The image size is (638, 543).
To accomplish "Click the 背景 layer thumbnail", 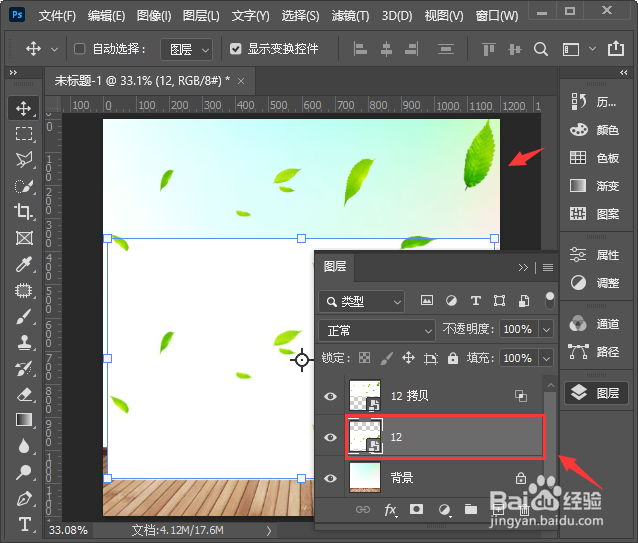I will click(x=365, y=478).
